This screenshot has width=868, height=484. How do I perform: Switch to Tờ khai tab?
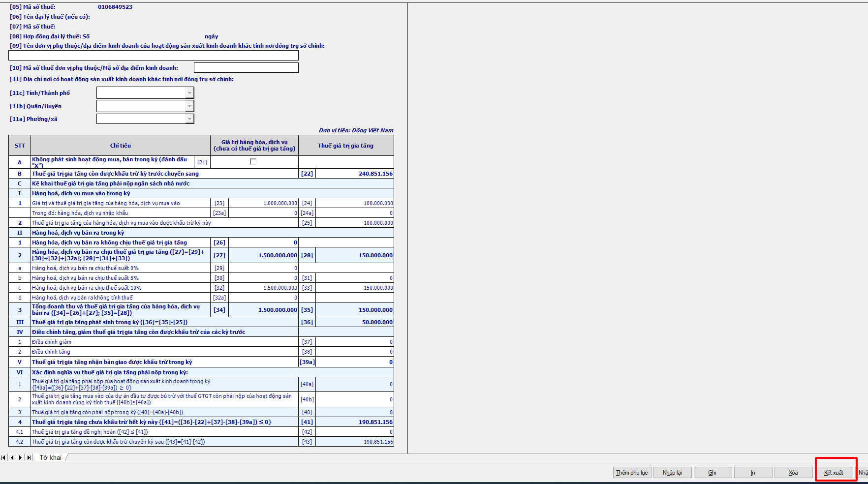tap(51, 457)
